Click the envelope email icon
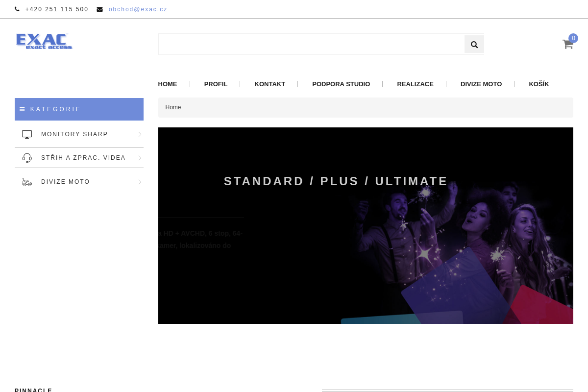This screenshot has width=588, height=392. (100, 9)
